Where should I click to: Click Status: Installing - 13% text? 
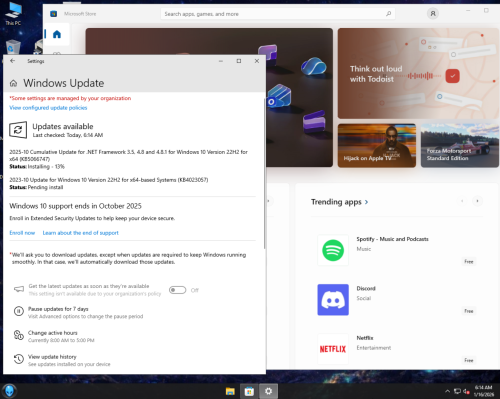pos(37,166)
